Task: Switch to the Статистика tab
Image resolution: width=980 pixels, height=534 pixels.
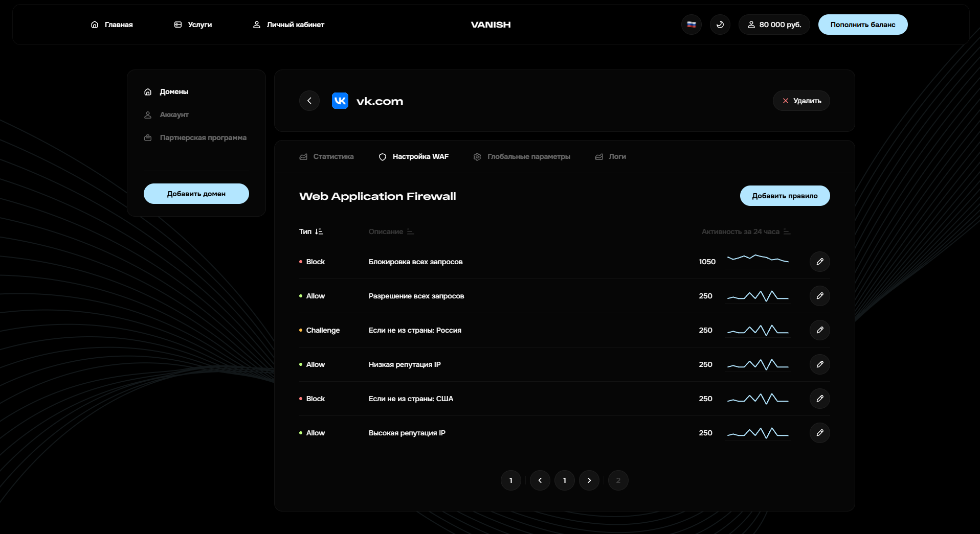Action: pyautogui.click(x=326, y=156)
